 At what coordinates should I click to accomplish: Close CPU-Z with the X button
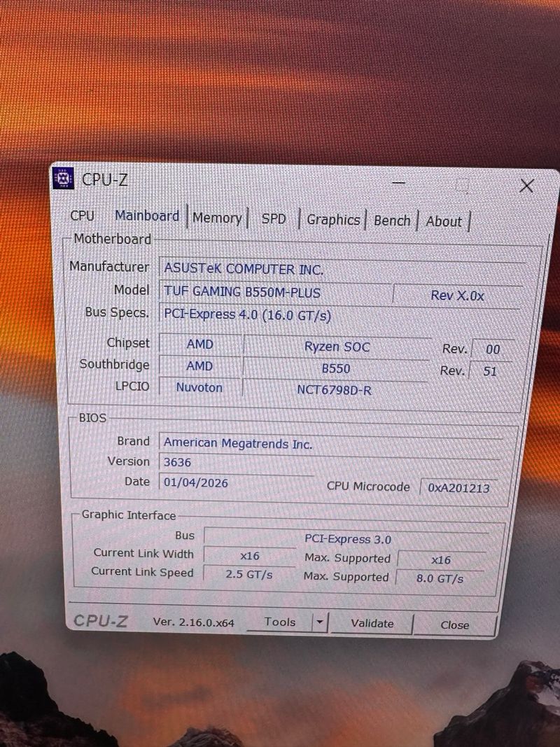[x=526, y=186]
